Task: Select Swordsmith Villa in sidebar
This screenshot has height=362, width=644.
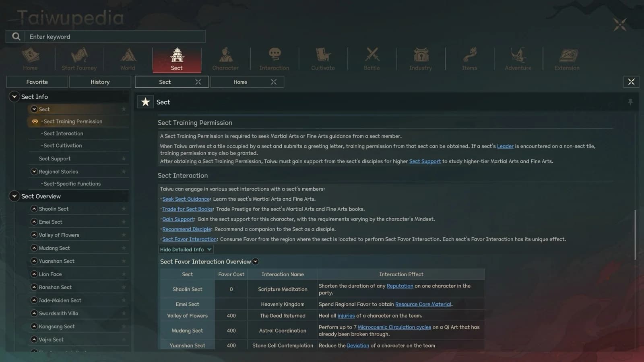Action: 58,313
